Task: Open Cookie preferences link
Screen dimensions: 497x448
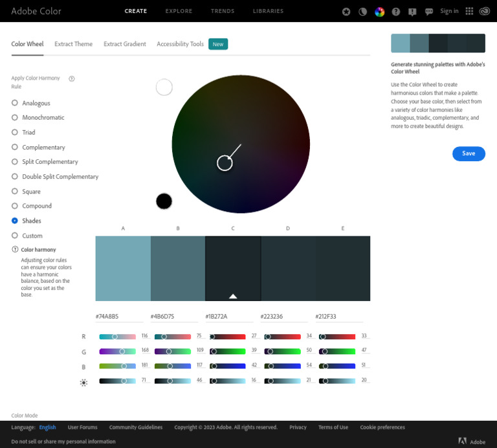Action: (x=382, y=427)
